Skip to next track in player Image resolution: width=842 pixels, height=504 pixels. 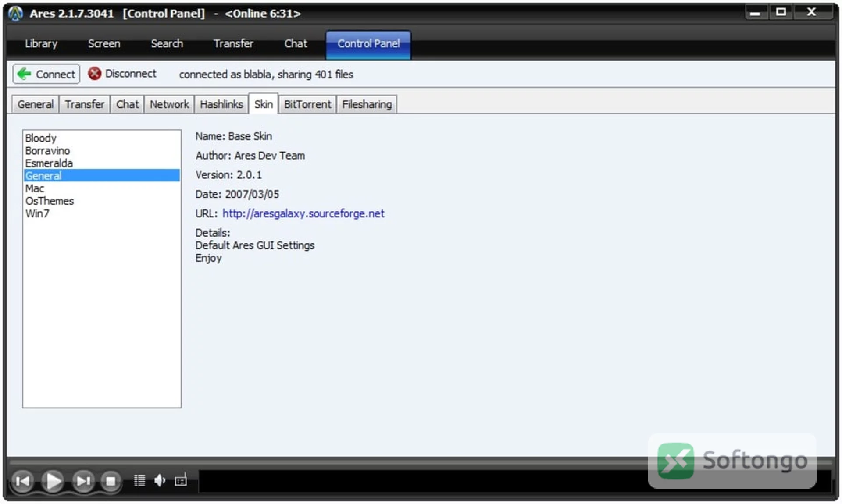coord(83,481)
